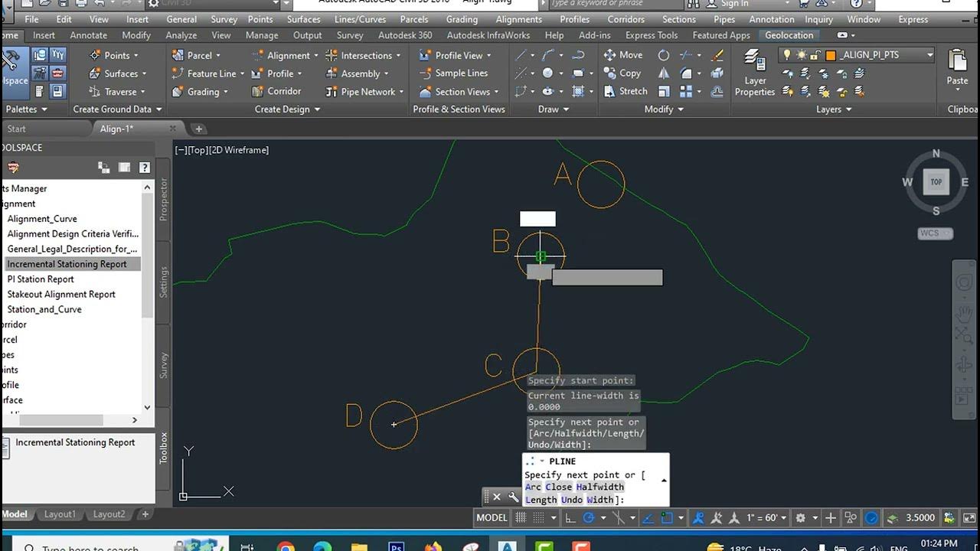980x551 pixels.
Task: Toggle layer on/off lightbulb in layer dropdown
Action: tap(786, 55)
